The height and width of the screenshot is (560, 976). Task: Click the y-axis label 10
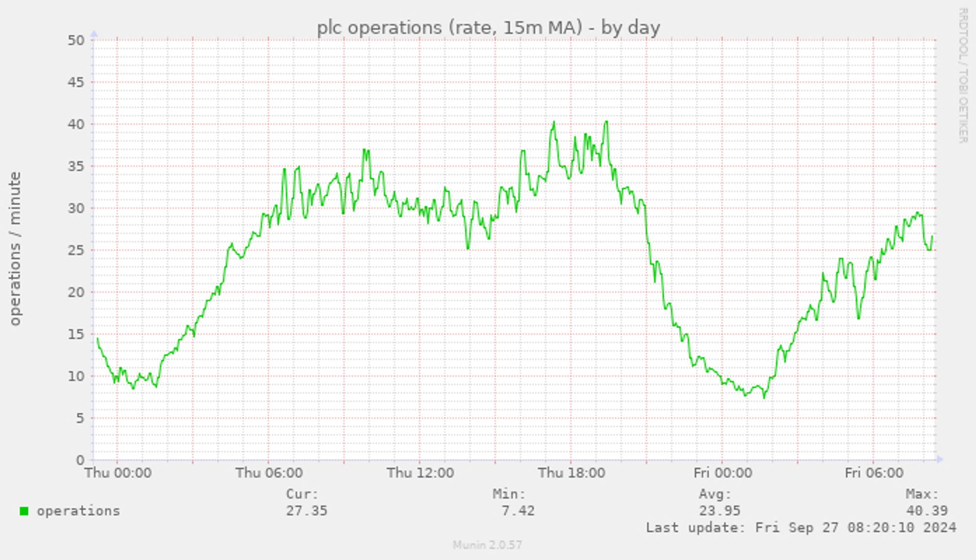coord(76,376)
